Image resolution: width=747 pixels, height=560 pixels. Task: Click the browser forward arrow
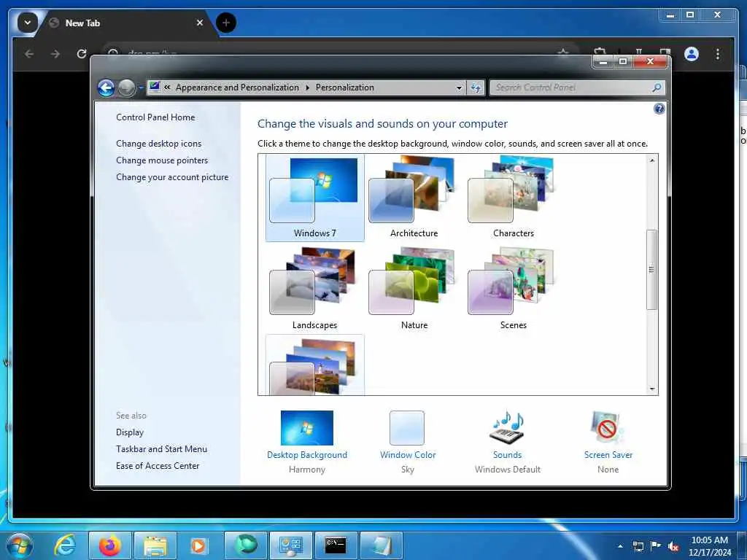(x=55, y=54)
